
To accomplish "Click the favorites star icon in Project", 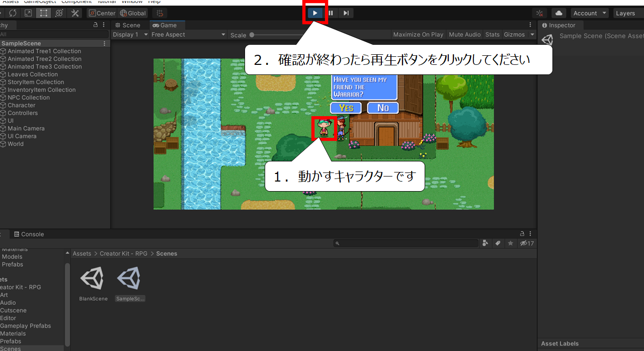I will (510, 243).
